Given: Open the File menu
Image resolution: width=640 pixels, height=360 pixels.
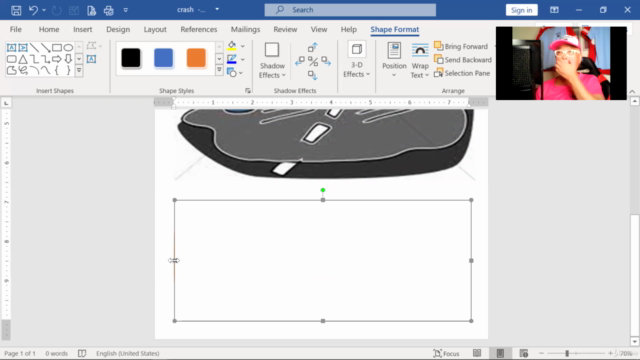Looking at the screenshot, I should click(16, 29).
